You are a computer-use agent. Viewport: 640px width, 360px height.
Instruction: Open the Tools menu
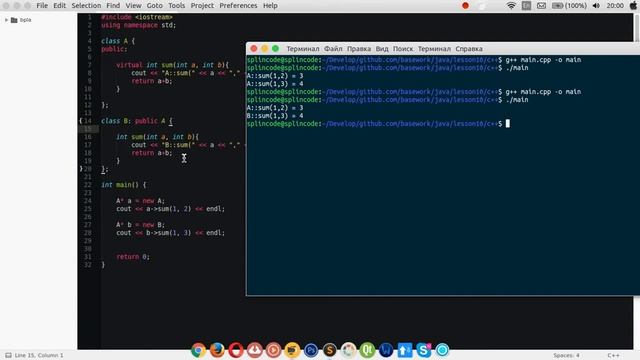pyautogui.click(x=177, y=6)
